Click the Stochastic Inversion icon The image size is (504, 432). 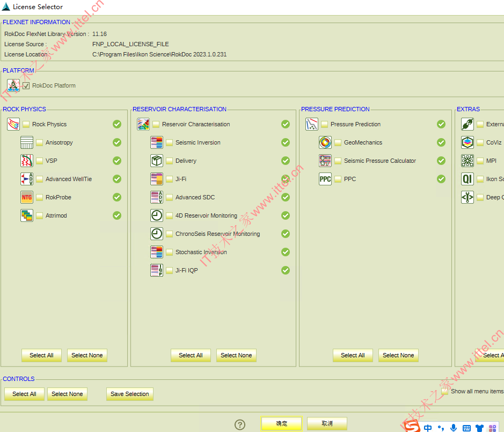(157, 252)
